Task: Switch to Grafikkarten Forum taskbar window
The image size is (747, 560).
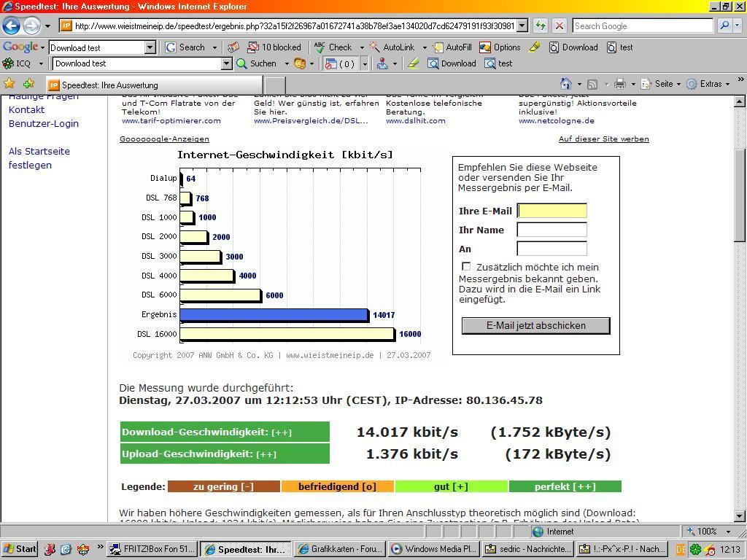Action: (x=340, y=549)
